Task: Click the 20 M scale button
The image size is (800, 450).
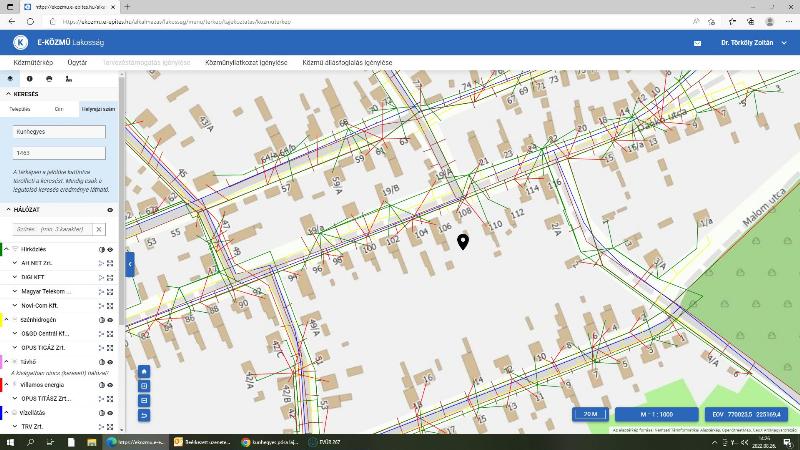Action: point(590,414)
